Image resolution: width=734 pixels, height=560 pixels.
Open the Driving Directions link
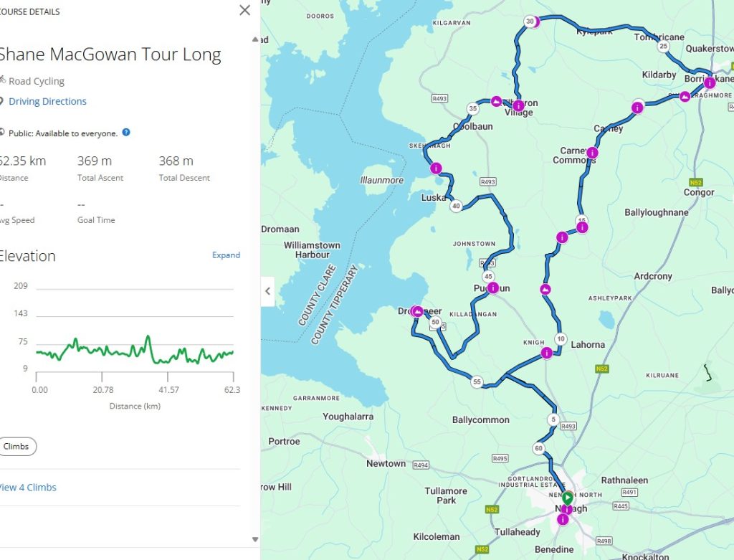point(47,101)
